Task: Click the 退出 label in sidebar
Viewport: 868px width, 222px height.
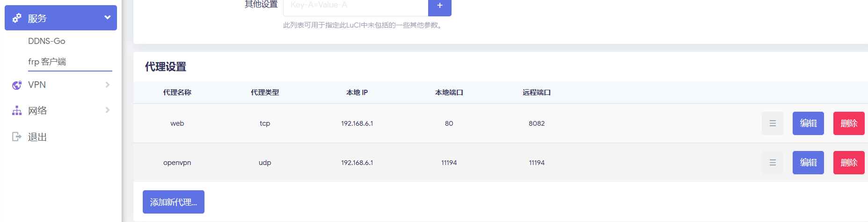Action: click(37, 137)
